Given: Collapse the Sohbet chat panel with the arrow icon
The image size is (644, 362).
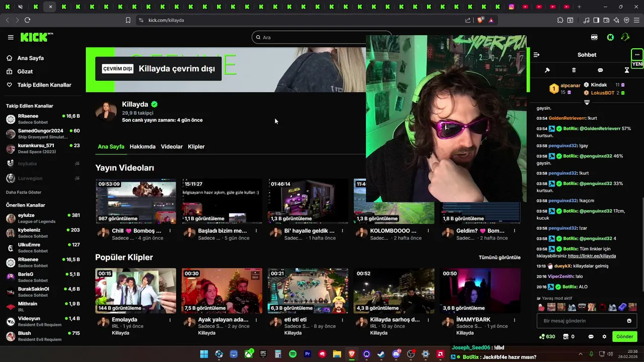Looking at the screenshot, I should click(536, 55).
